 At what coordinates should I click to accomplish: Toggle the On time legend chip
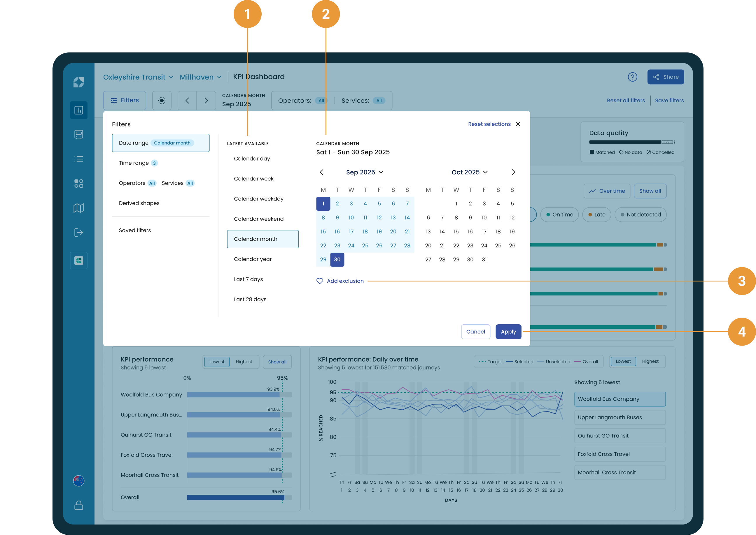coord(559,214)
